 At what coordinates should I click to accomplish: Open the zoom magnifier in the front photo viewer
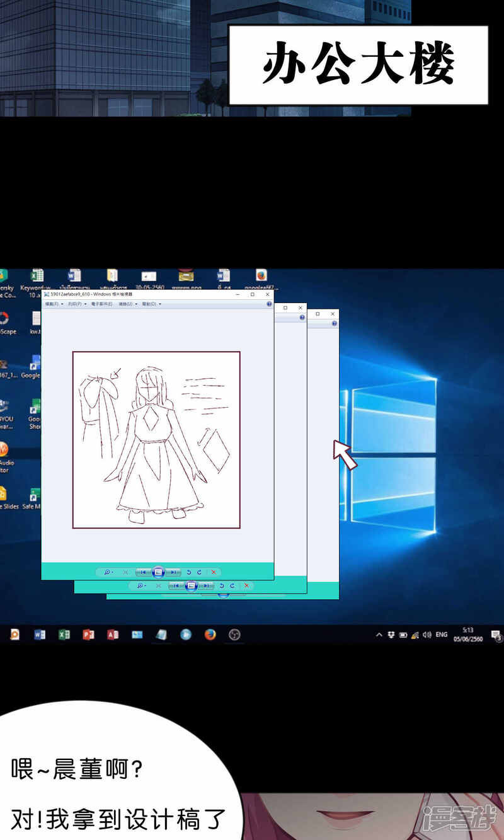108,572
